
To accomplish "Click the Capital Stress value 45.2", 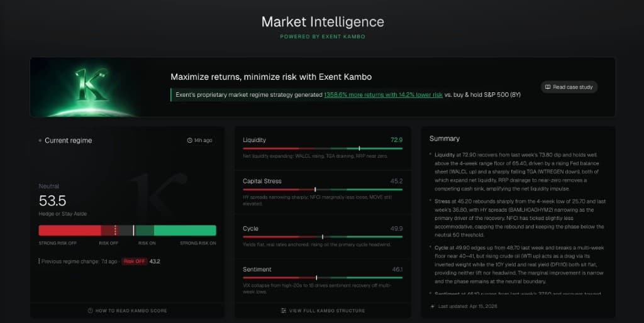I will [396, 181].
